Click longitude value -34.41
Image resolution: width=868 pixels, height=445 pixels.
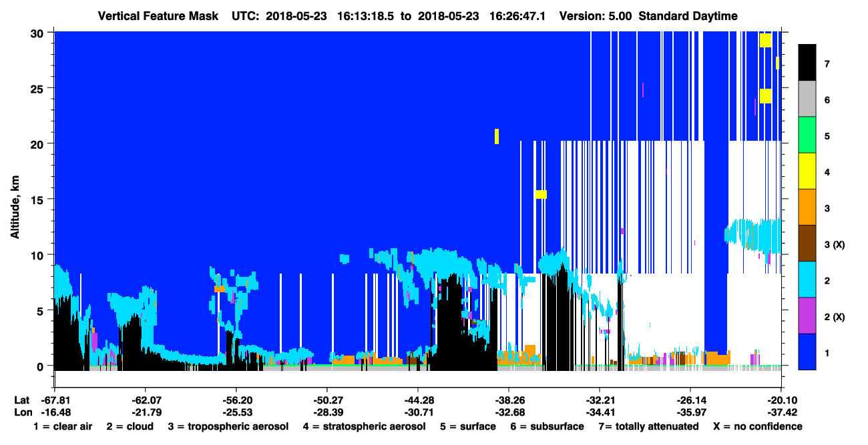click(600, 412)
